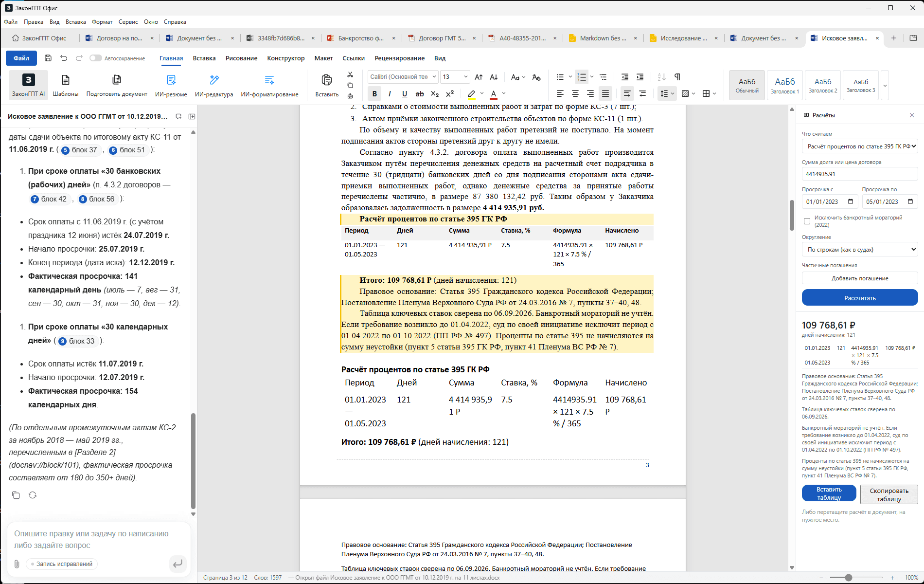This screenshot has height=584, width=924.
Task: Copy the AI answer in chat panel
Action: [x=16, y=495]
